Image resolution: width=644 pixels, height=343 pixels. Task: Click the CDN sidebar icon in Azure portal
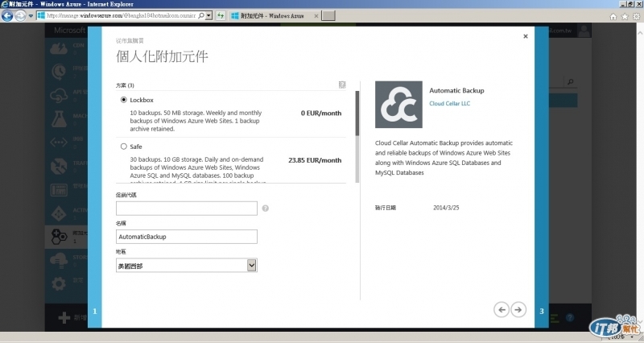tap(59, 48)
